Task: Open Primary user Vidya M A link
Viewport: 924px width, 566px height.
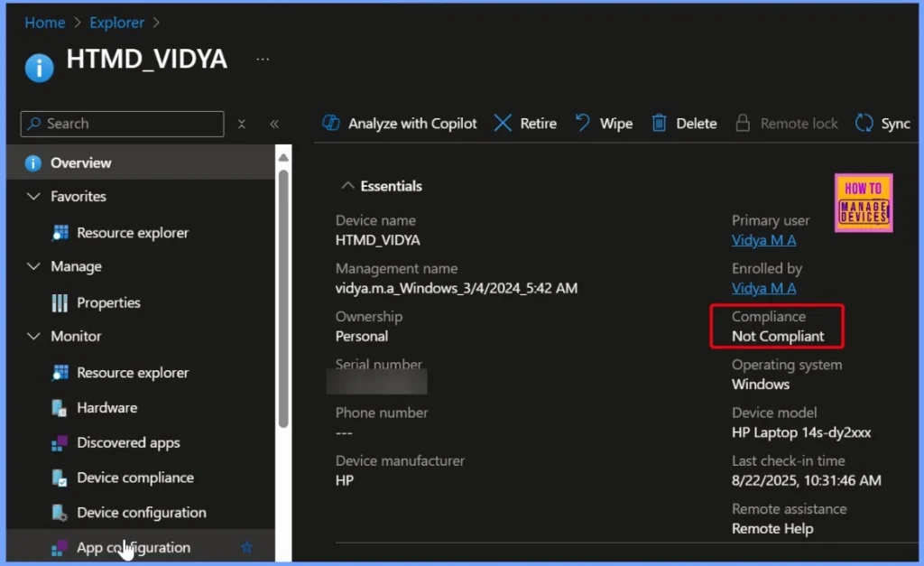Action: [x=763, y=240]
